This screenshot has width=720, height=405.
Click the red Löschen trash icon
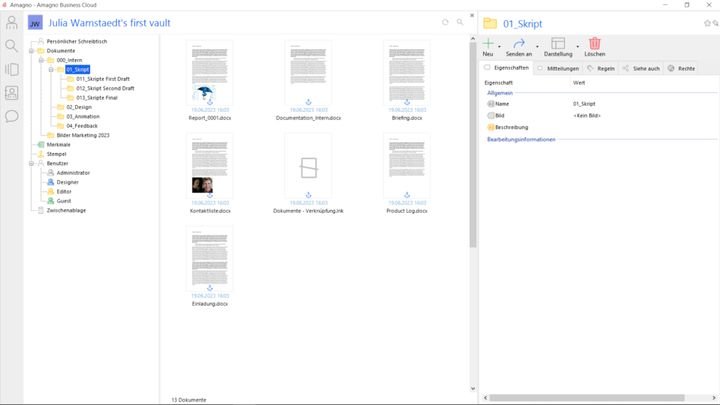tap(595, 44)
